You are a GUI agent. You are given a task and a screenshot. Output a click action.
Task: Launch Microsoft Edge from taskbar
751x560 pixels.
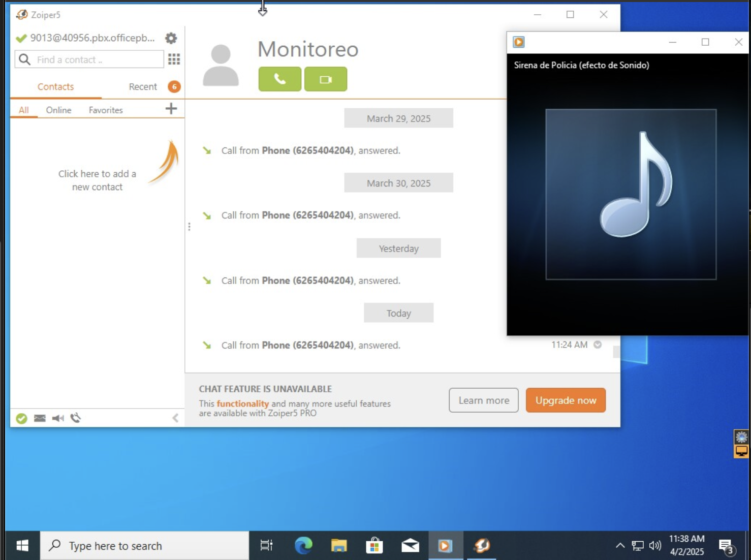(303, 546)
